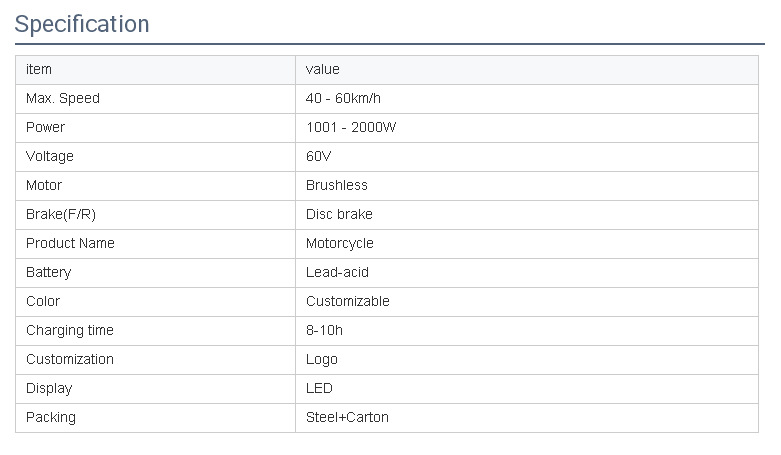Click the Power row label
Screen dimensions: 781x455
(46, 127)
